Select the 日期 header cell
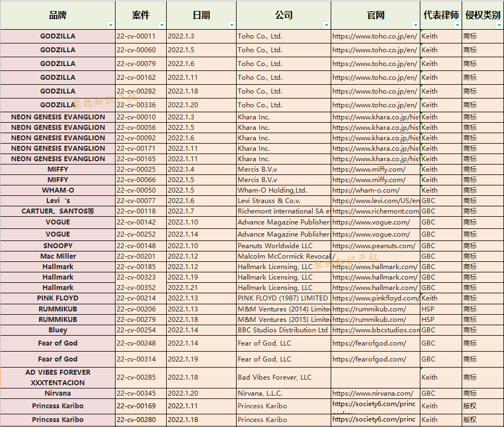 tap(201, 15)
